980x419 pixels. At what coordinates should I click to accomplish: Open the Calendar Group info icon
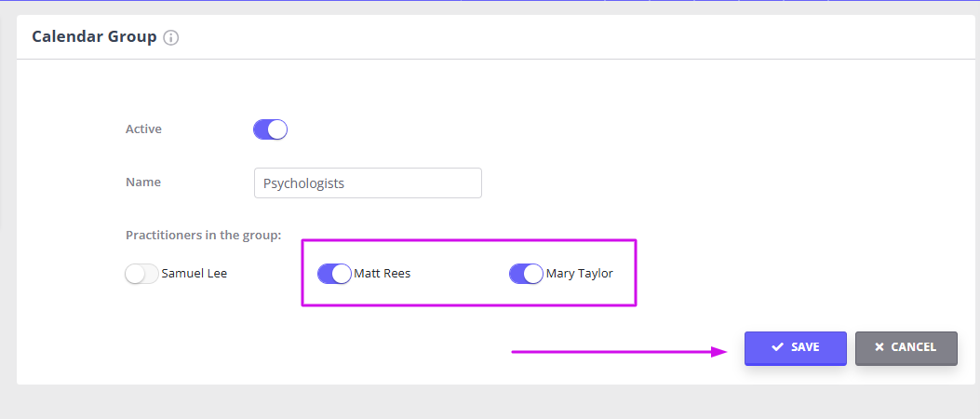coord(170,37)
